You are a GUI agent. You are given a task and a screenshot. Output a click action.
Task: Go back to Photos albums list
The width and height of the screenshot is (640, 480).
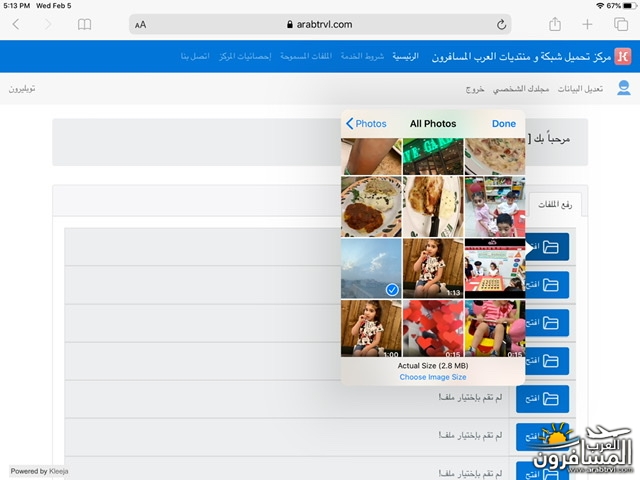[x=366, y=124]
